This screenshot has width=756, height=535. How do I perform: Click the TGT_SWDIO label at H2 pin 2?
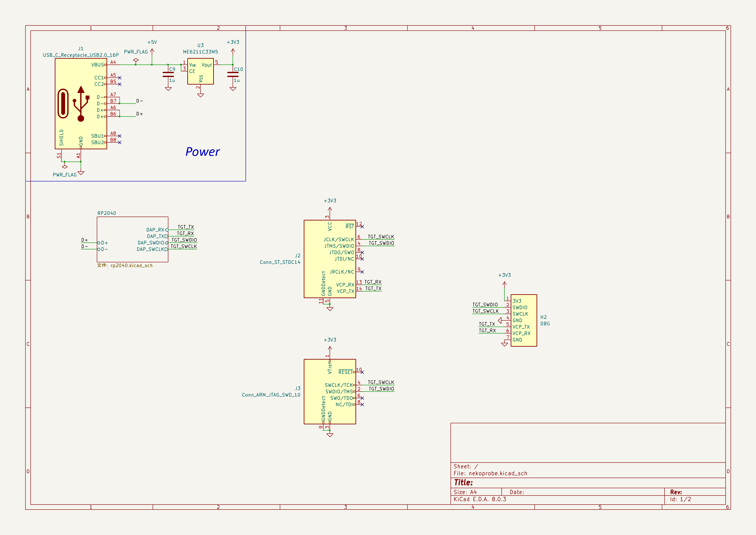485,305
